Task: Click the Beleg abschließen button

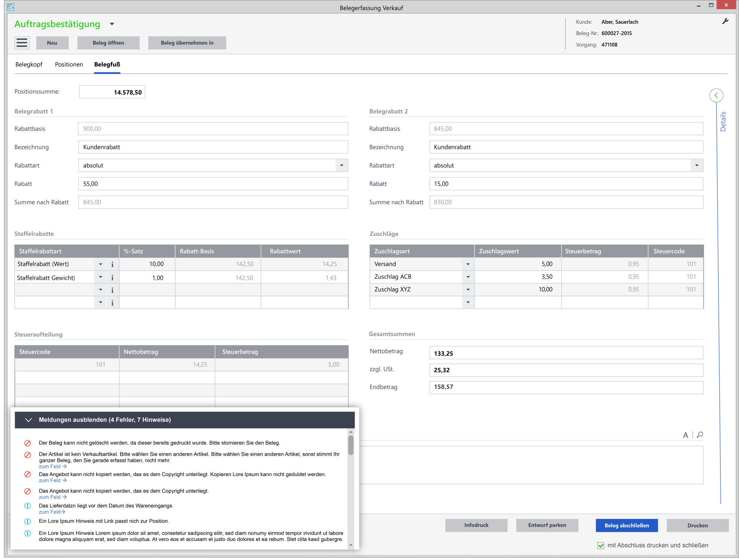Action: (627, 525)
